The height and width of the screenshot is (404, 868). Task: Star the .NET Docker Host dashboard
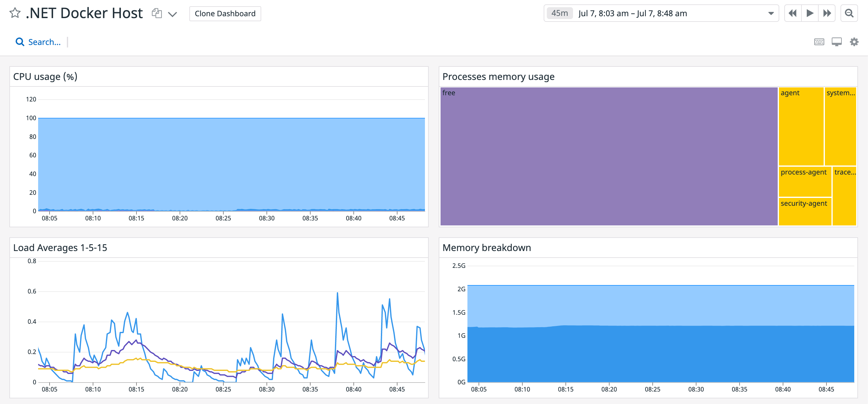tap(15, 13)
